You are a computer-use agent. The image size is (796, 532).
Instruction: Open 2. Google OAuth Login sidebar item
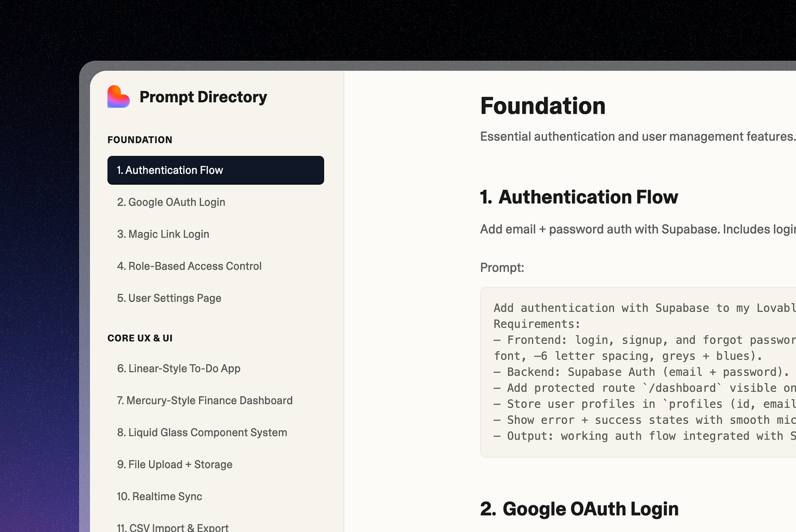(x=171, y=202)
